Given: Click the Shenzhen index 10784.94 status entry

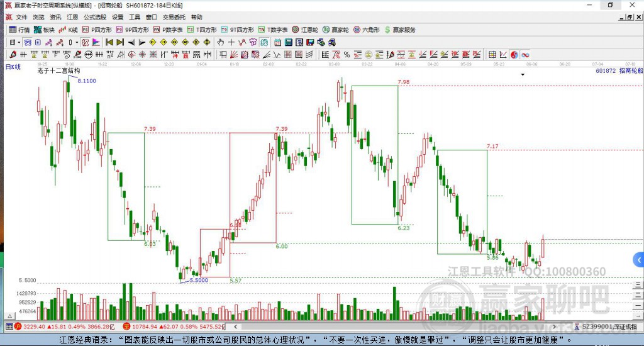Looking at the screenshot, I should point(174,326).
